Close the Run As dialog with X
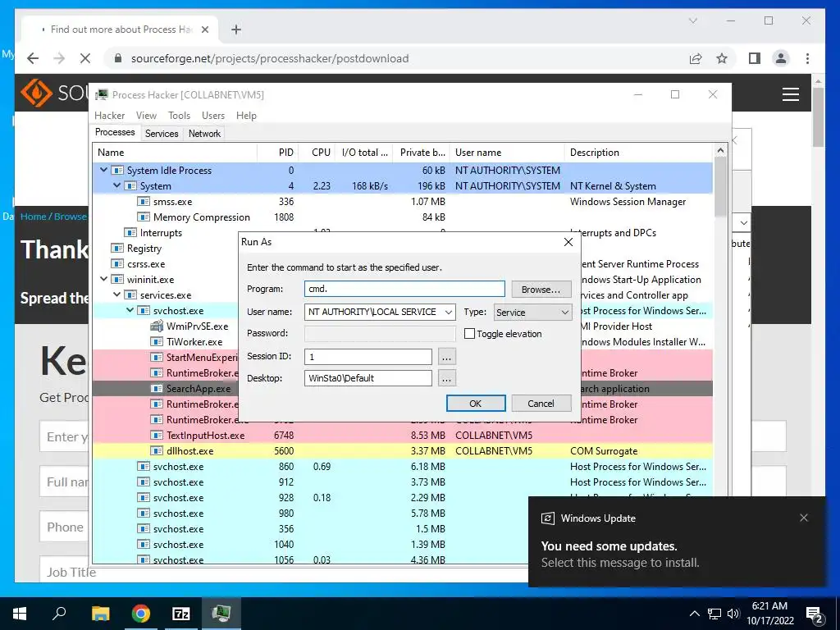Screen dimensions: 840x630 click(x=568, y=242)
